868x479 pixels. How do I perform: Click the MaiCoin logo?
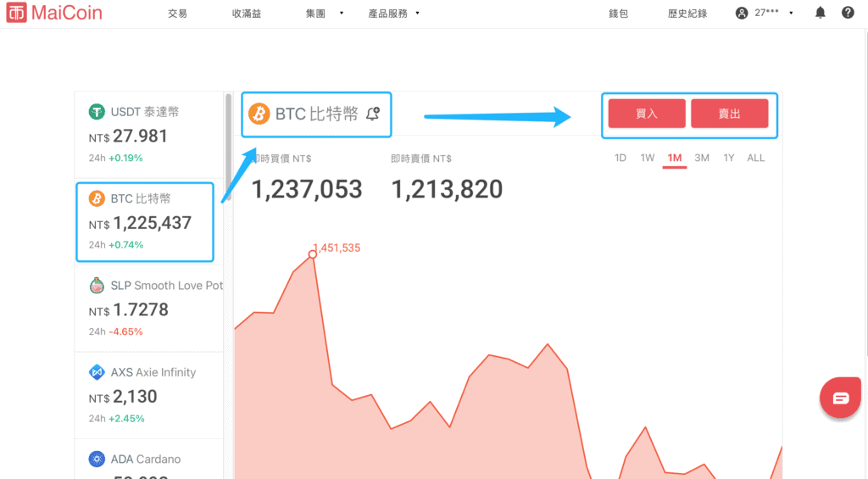[x=54, y=13]
